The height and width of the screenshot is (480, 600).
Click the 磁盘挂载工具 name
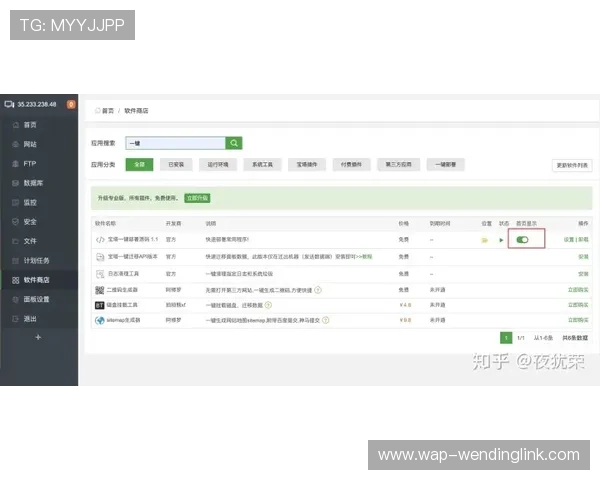(x=122, y=305)
